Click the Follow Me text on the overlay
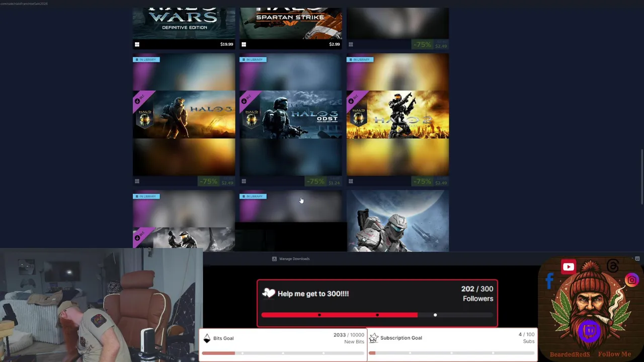This screenshot has width=644, height=362. point(614,354)
